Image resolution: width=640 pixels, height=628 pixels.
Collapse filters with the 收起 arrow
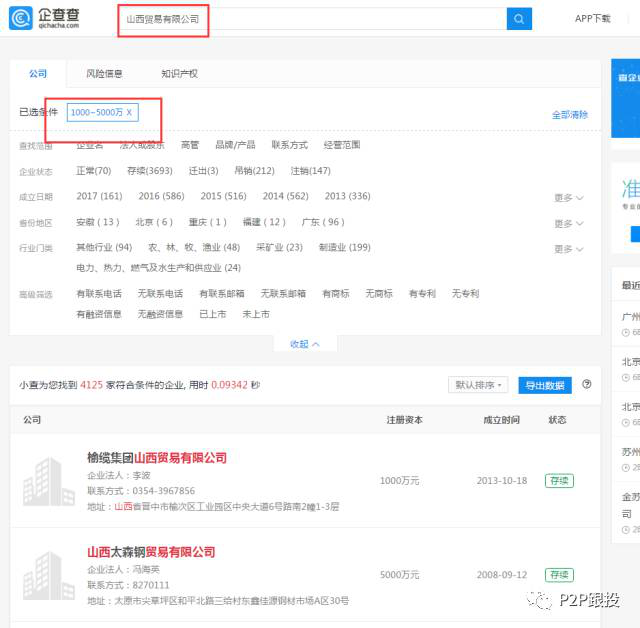(x=304, y=344)
